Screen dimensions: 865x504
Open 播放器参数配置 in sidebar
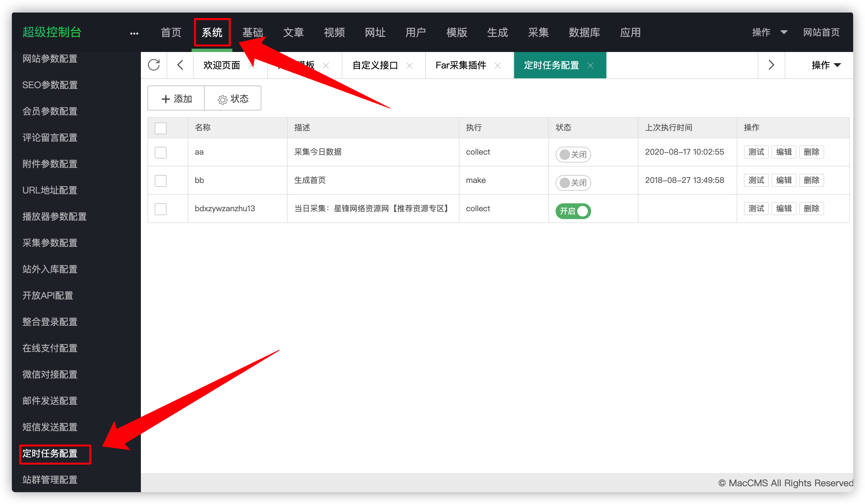pyautogui.click(x=54, y=217)
